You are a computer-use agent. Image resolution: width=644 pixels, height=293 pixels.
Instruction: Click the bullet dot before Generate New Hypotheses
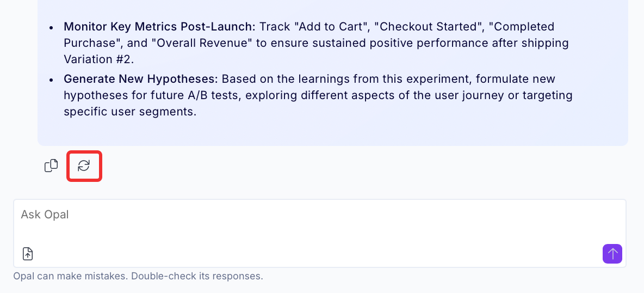pos(51,80)
